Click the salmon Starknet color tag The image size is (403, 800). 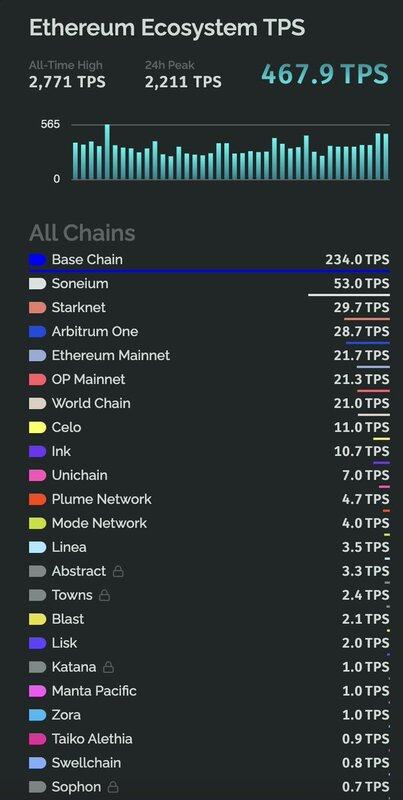point(38,308)
